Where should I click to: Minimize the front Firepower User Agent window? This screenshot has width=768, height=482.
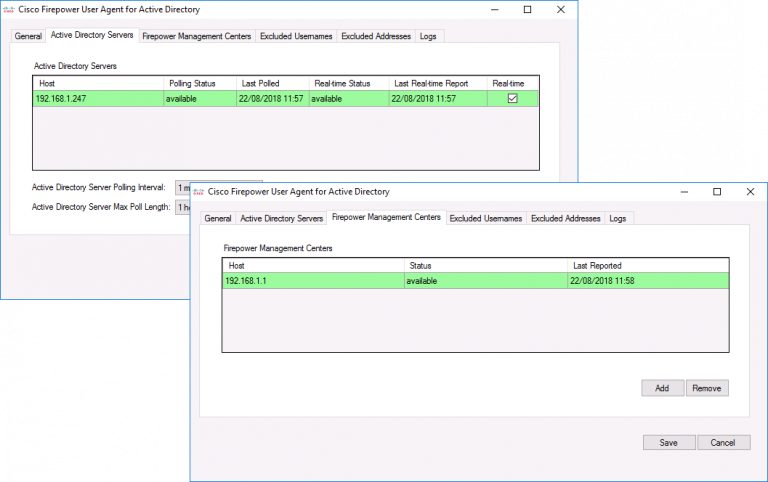684,192
